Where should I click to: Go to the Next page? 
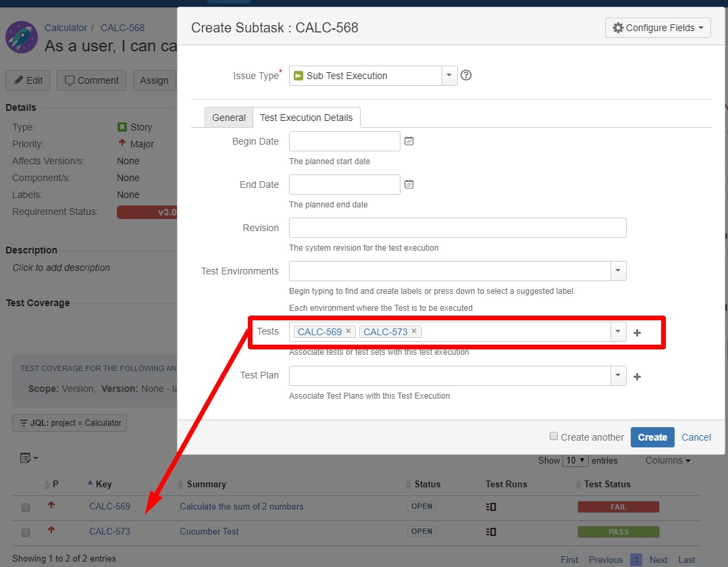[x=658, y=560]
